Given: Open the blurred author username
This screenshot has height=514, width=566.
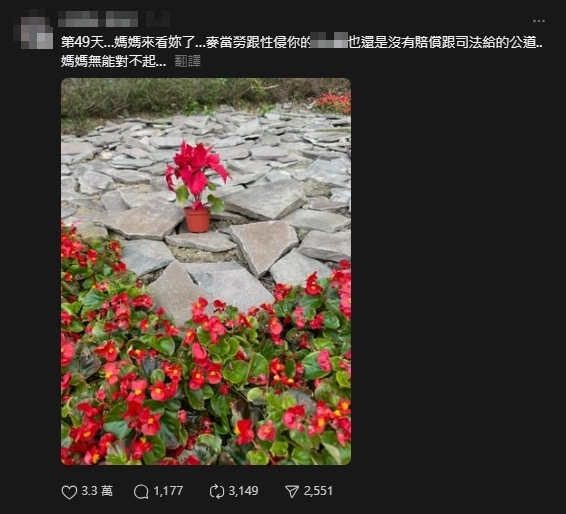Looking at the screenshot, I should pyautogui.click(x=98, y=19).
